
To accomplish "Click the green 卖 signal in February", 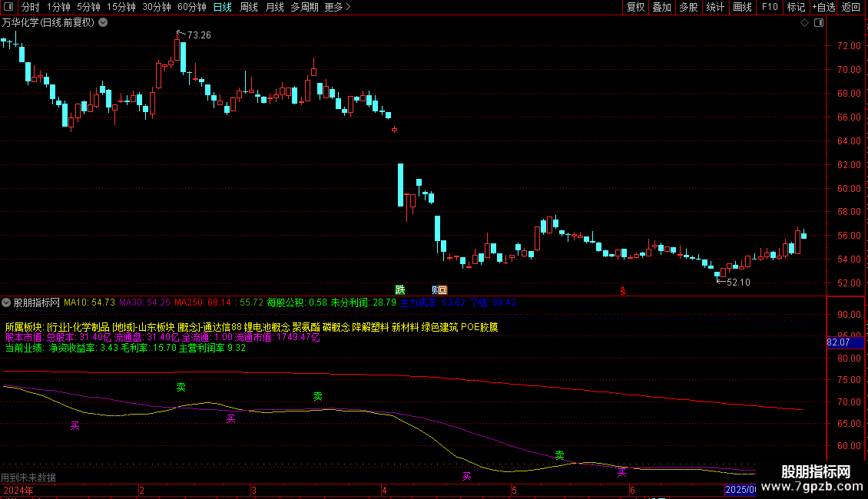I will click(x=181, y=387).
